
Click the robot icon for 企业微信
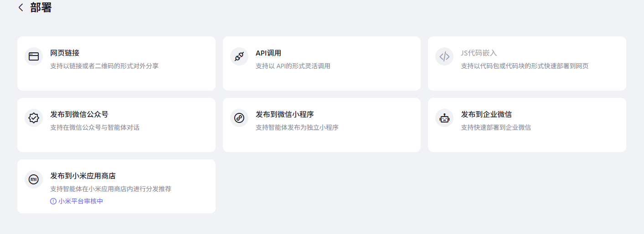(x=444, y=118)
